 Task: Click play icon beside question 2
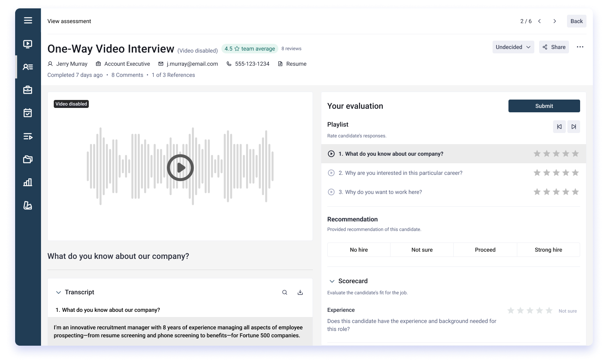(x=331, y=173)
